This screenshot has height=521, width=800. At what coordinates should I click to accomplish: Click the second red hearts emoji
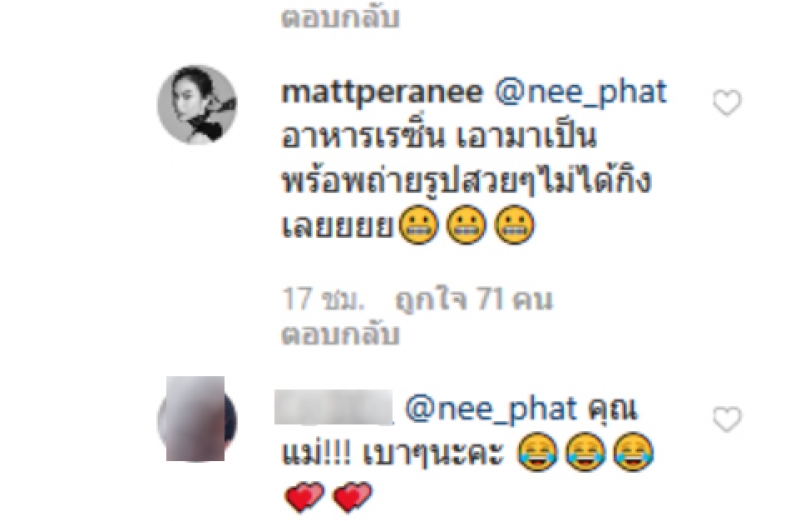[x=353, y=497]
